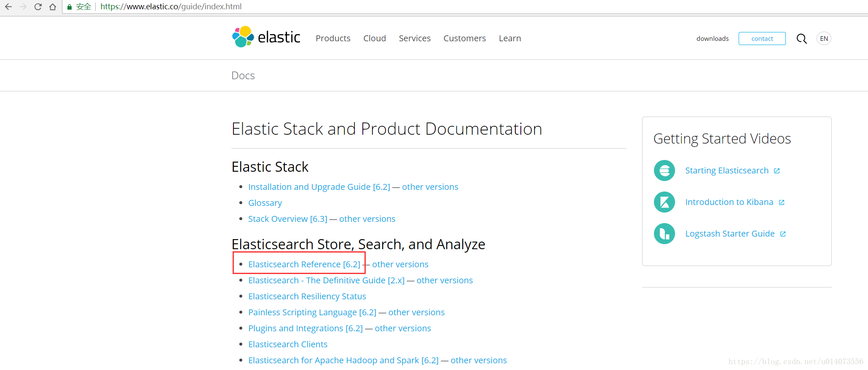Open Logstash Starter Guide link
Viewport: 868px width, 370px height.
pos(730,234)
